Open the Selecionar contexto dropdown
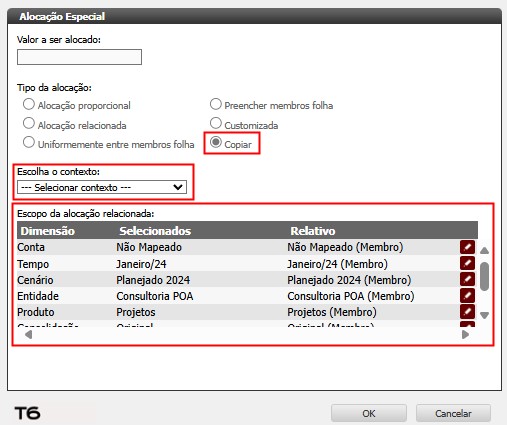 pos(102,187)
